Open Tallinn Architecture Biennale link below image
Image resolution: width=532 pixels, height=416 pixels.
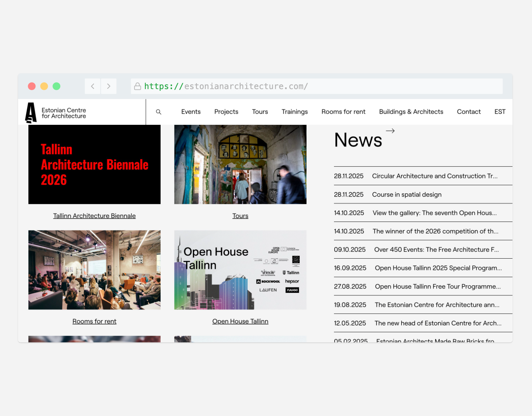click(94, 216)
